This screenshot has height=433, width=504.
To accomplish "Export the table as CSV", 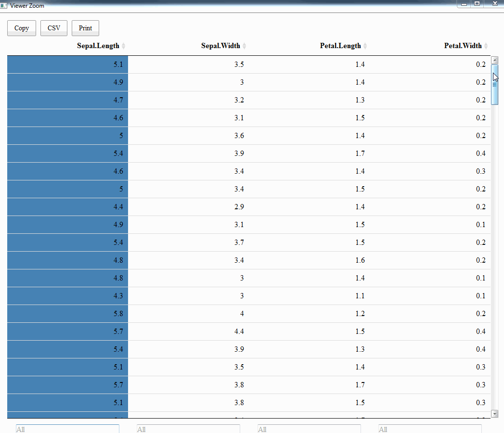I will coord(53,28).
